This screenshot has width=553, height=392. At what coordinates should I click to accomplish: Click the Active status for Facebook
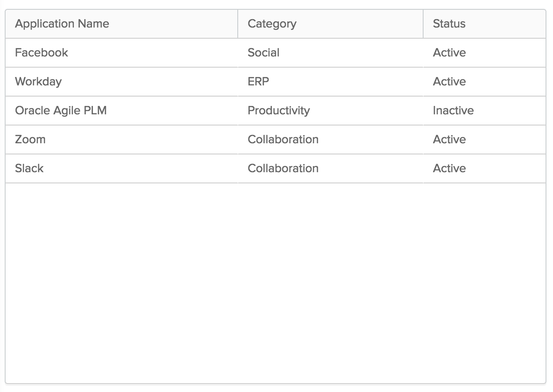click(449, 53)
